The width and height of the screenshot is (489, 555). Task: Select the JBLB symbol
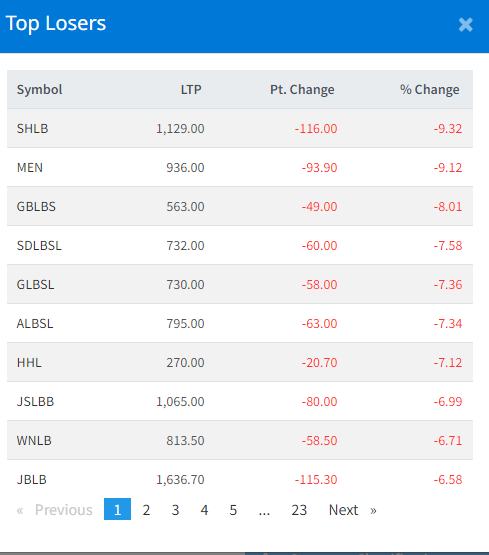32,479
